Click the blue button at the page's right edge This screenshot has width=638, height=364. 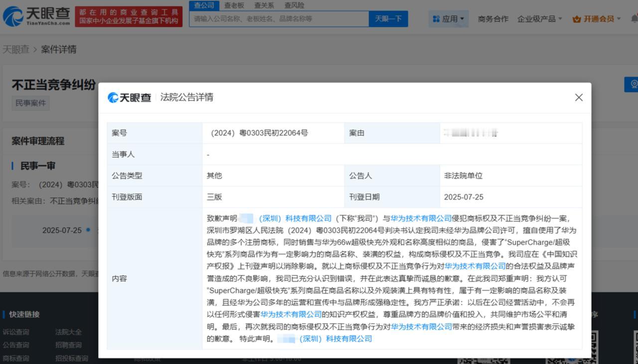pyautogui.click(x=631, y=84)
